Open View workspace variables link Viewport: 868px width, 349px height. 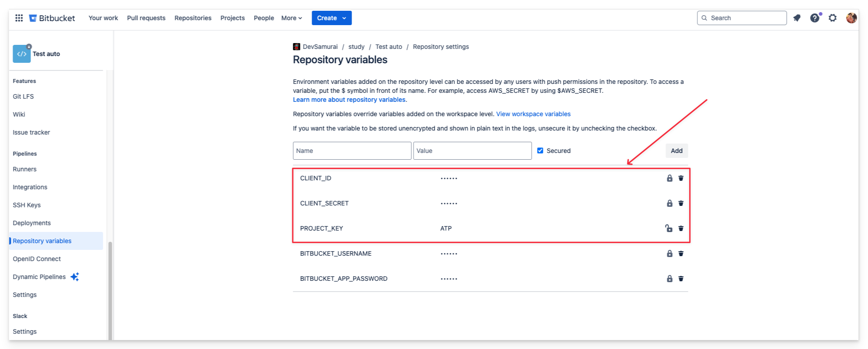[533, 114]
